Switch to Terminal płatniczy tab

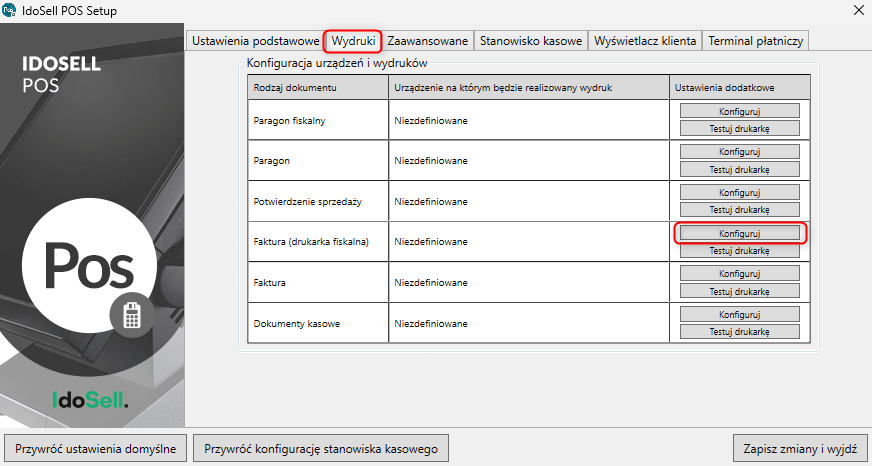(x=755, y=41)
